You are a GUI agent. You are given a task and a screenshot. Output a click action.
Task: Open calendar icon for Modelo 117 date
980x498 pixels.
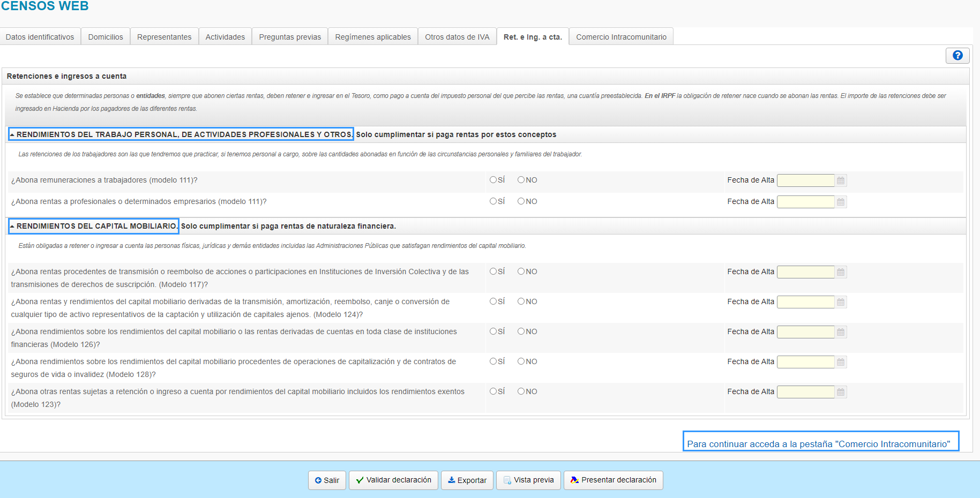click(x=841, y=272)
